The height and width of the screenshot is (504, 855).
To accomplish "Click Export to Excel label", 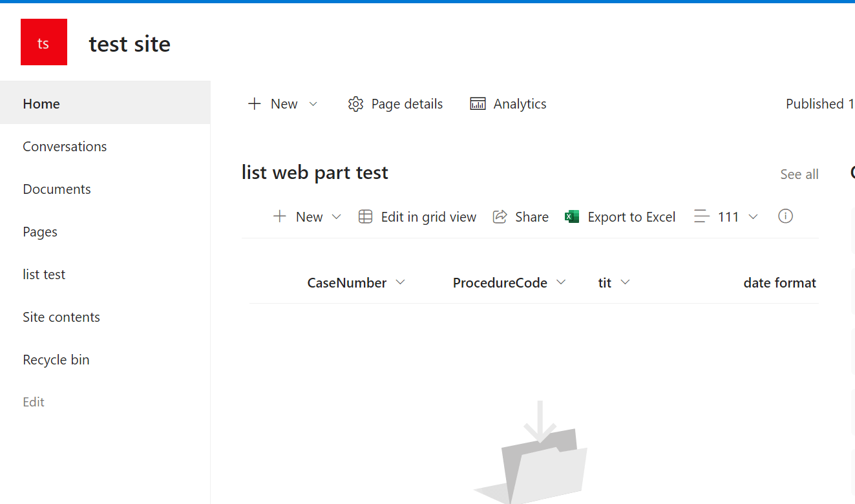I will (x=631, y=217).
